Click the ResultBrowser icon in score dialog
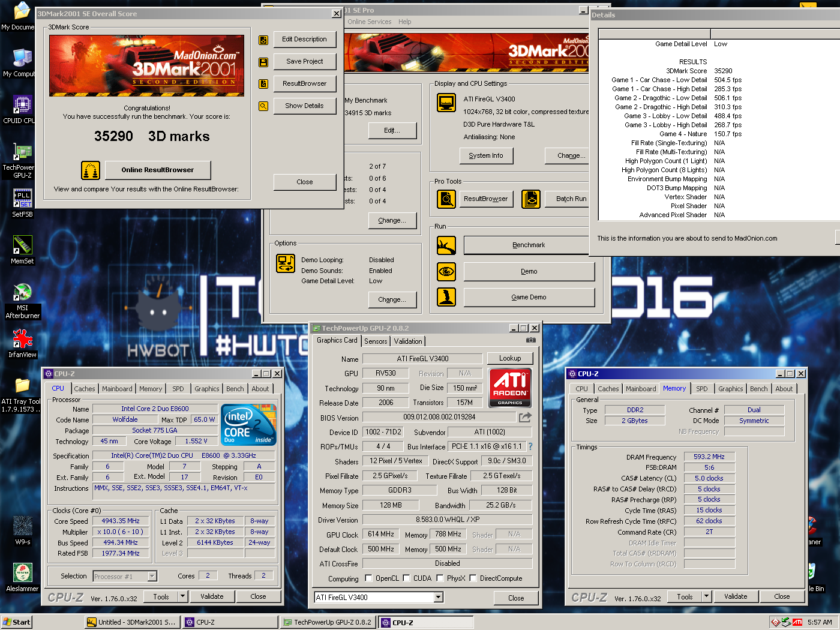This screenshot has height=630, width=840. [x=263, y=84]
